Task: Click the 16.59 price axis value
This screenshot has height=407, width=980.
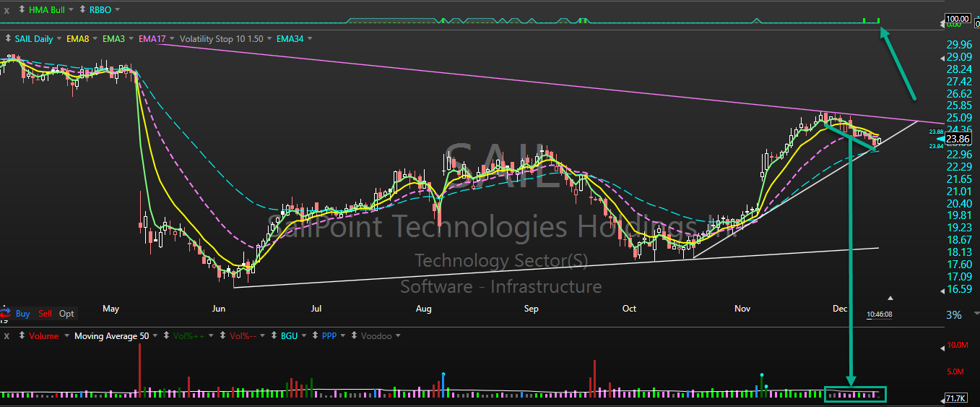Action: click(960, 290)
